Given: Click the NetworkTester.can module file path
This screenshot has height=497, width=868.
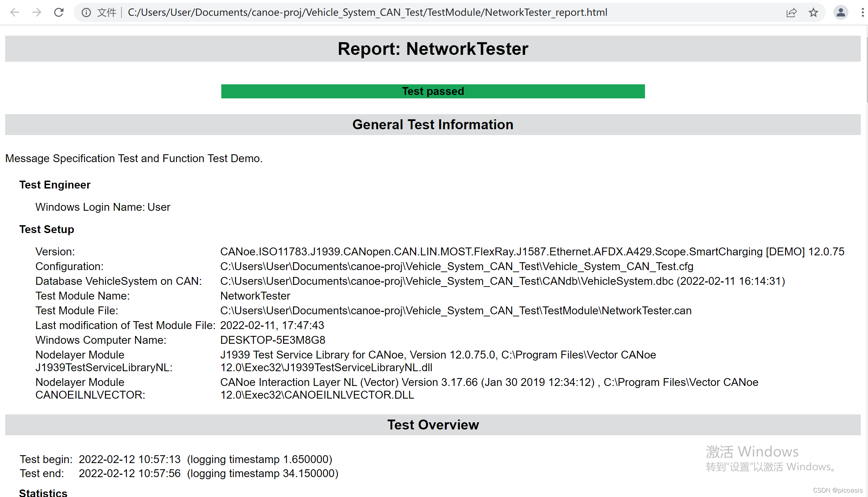Looking at the screenshot, I should 456,311.
